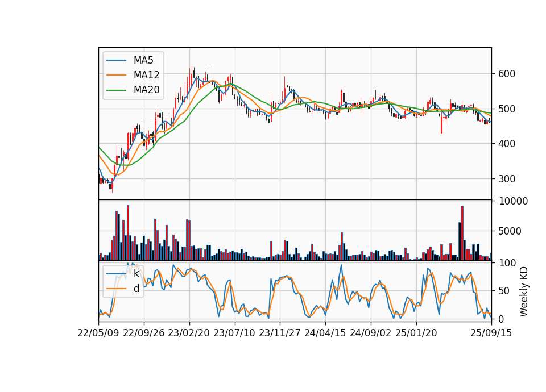Click the 25/01/20 date tick label
The height and width of the screenshot is (392, 546).
pyautogui.click(x=416, y=333)
